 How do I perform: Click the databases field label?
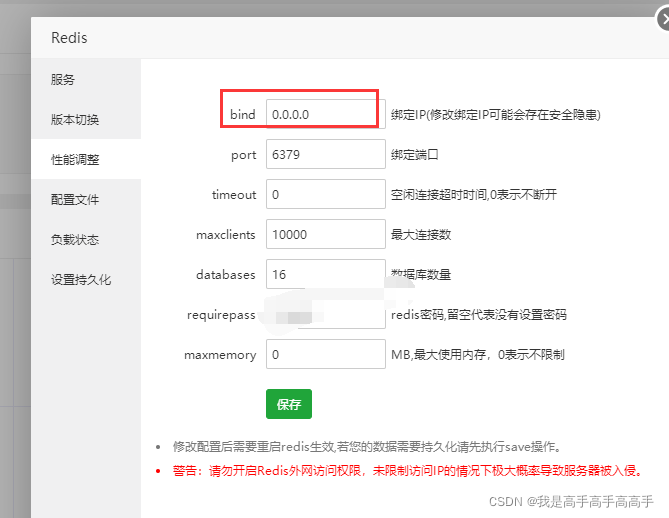[x=226, y=274]
